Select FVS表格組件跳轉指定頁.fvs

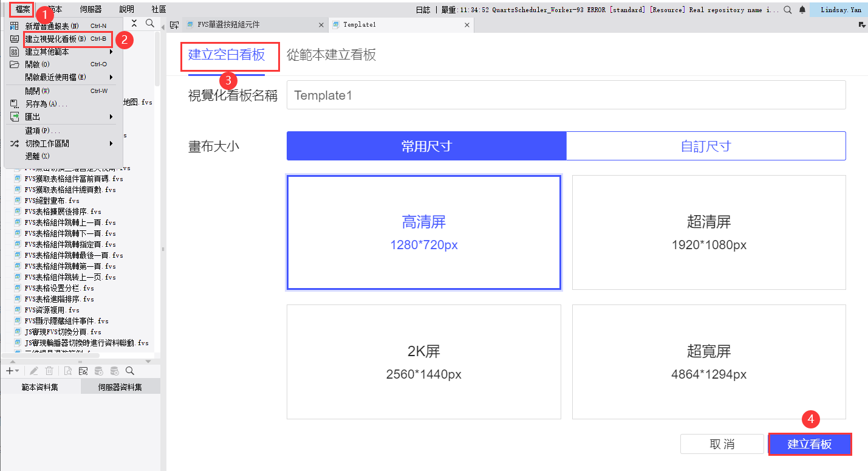tap(70, 244)
